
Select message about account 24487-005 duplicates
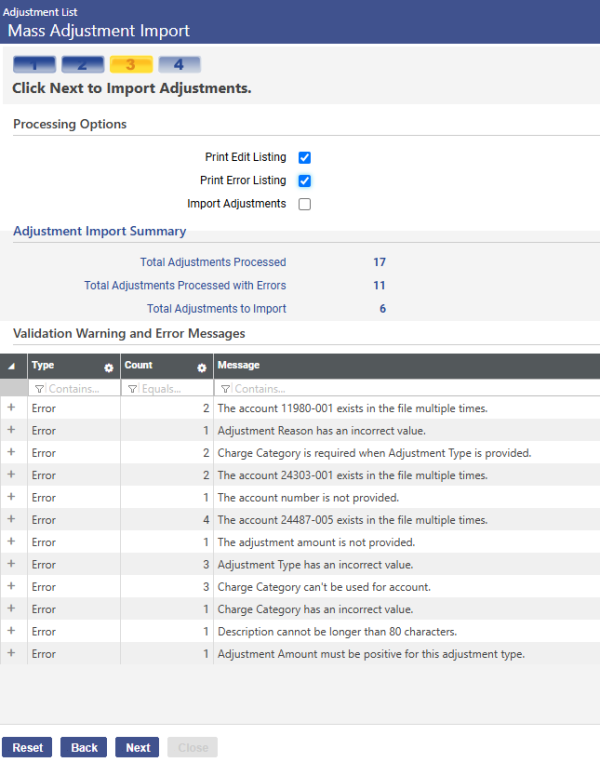click(x=353, y=520)
